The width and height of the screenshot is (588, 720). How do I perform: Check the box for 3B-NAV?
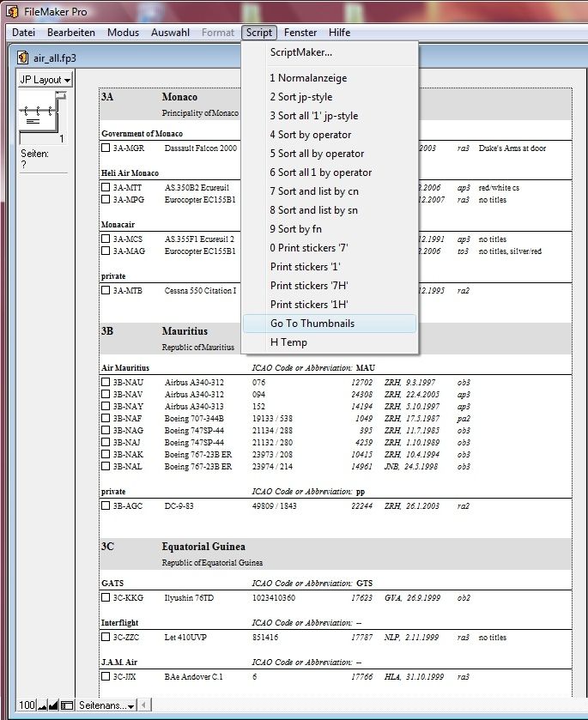click(106, 394)
